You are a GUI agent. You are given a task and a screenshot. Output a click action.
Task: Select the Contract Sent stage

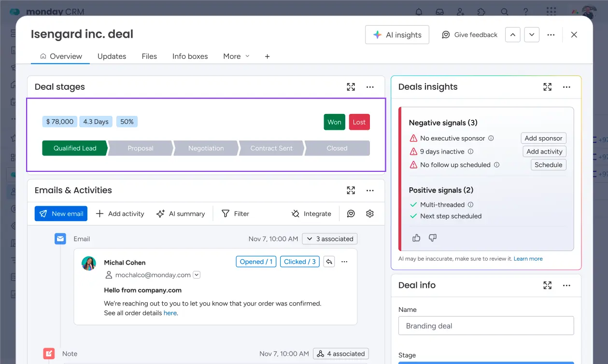(271, 148)
